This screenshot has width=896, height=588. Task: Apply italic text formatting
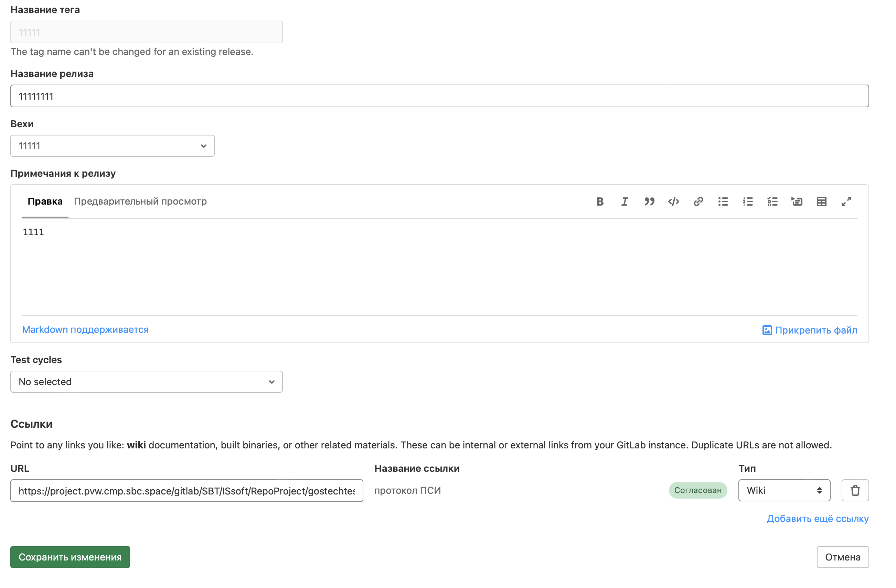point(625,202)
